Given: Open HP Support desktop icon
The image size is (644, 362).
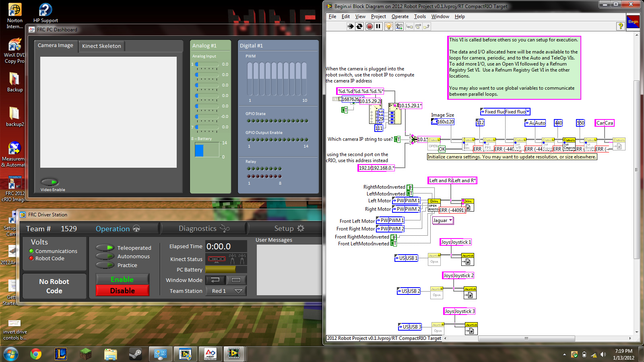Looking at the screenshot, I should pos(45,13).
